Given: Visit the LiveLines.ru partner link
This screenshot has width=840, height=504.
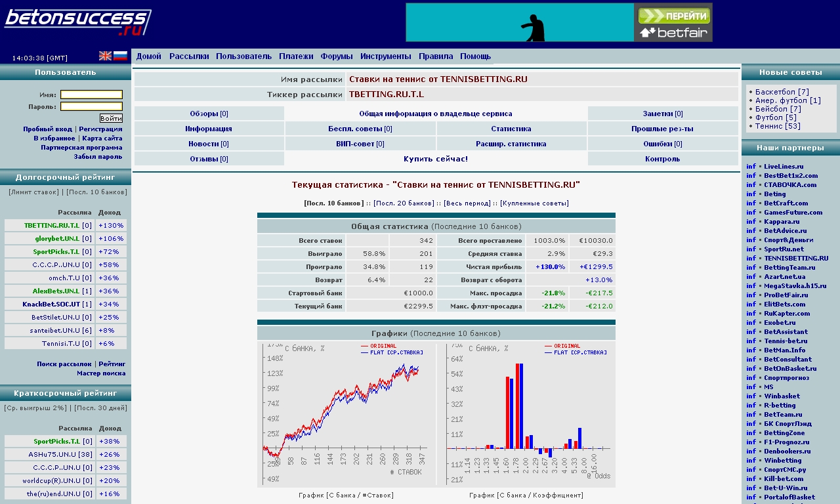Looking at the screenshot, I should tap(784, 167).
